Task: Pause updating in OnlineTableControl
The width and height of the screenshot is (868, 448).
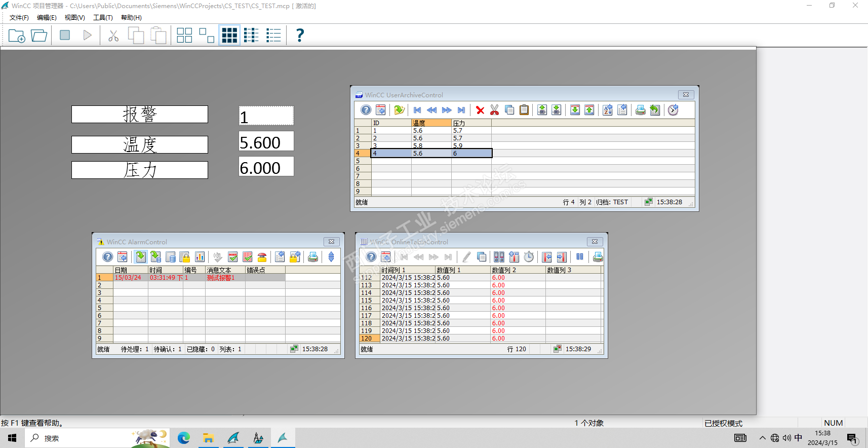Action: point(580,257)
